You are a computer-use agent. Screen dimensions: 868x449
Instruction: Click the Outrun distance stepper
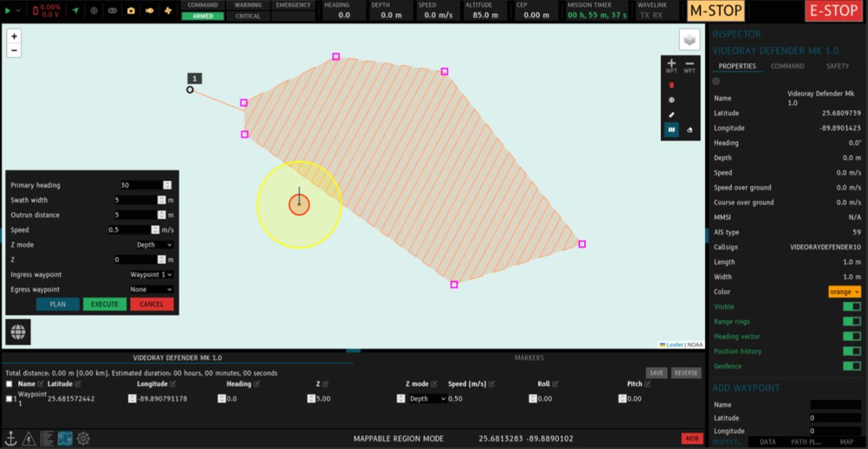click(x=161, y=215)
